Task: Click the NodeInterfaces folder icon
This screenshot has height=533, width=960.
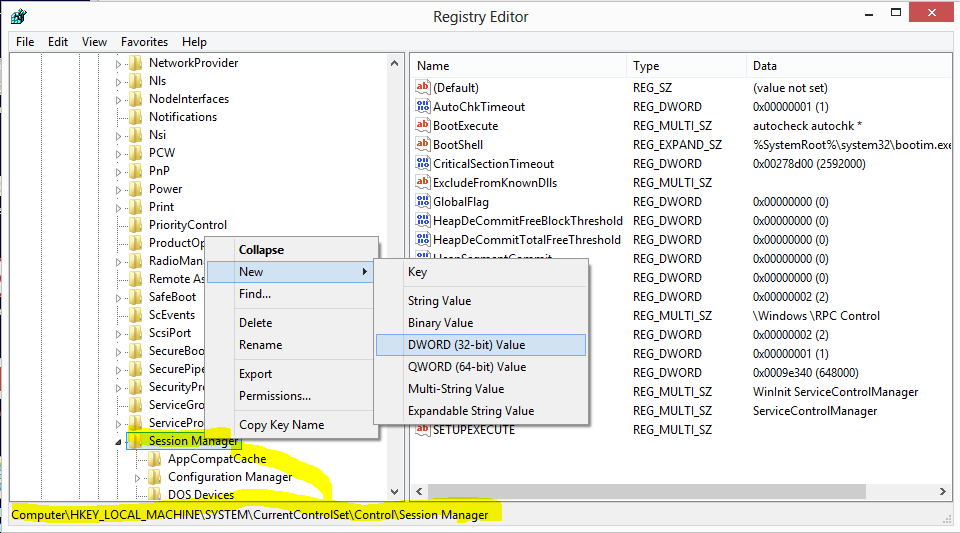Action: point(135,99)
